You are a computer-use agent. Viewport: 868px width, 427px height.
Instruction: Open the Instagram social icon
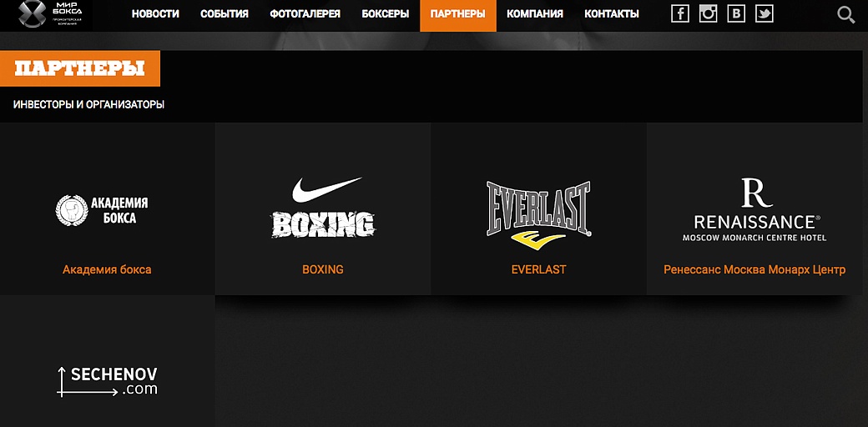(708, 14)
